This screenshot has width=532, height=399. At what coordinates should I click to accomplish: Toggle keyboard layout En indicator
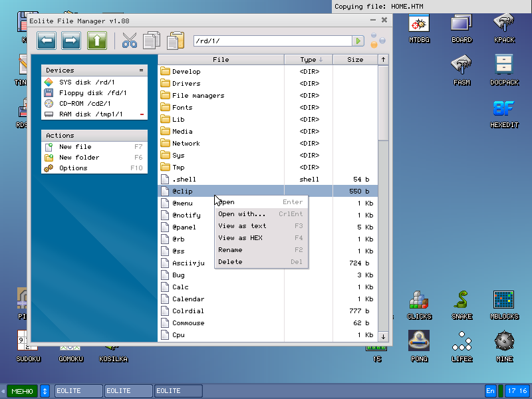[491, 391]
